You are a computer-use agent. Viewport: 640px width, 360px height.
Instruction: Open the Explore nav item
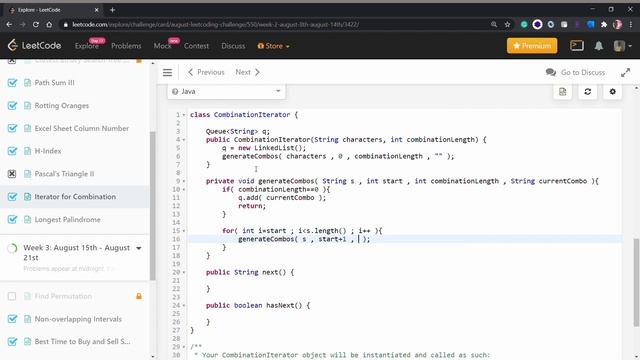point(87,46)
